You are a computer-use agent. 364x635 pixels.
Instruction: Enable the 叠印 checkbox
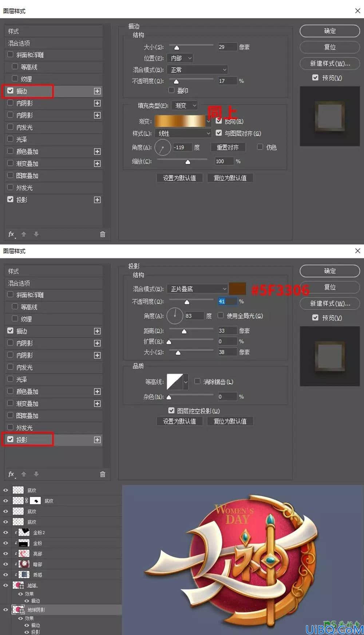(171, 90)
